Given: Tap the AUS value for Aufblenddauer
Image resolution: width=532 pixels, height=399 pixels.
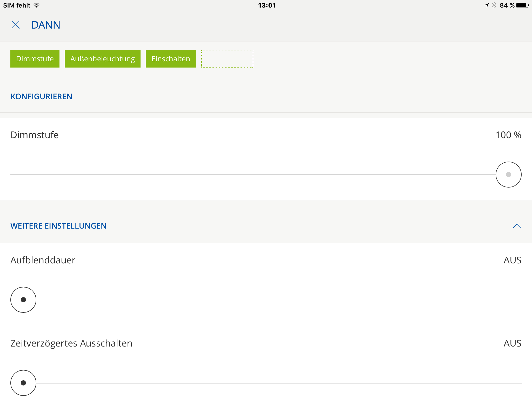Looking at the screenshot, I should [512, 260].
